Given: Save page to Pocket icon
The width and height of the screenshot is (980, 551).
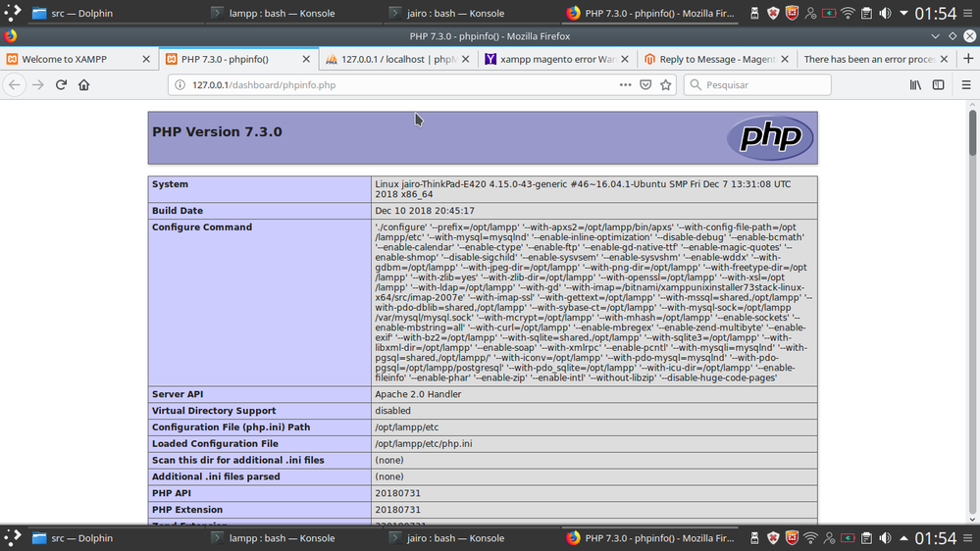Looking at the screenshot, I should click(645, 85).
